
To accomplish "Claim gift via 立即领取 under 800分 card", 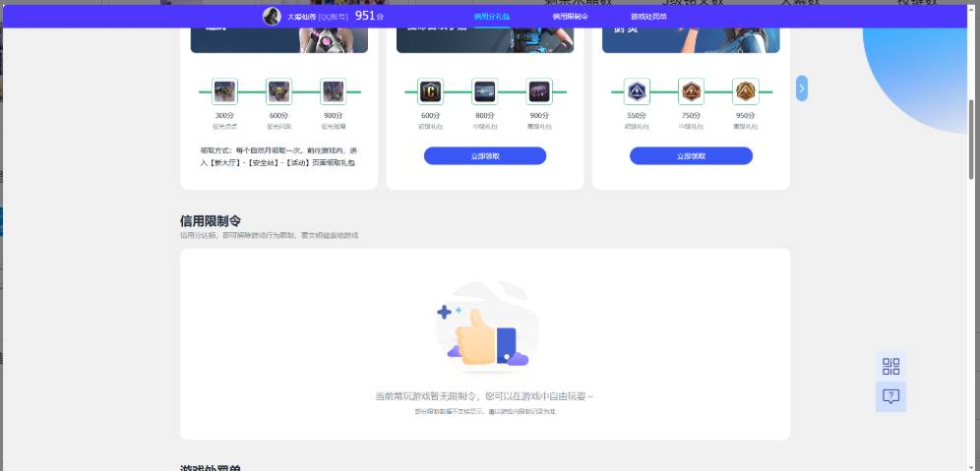I will [485, 156].
